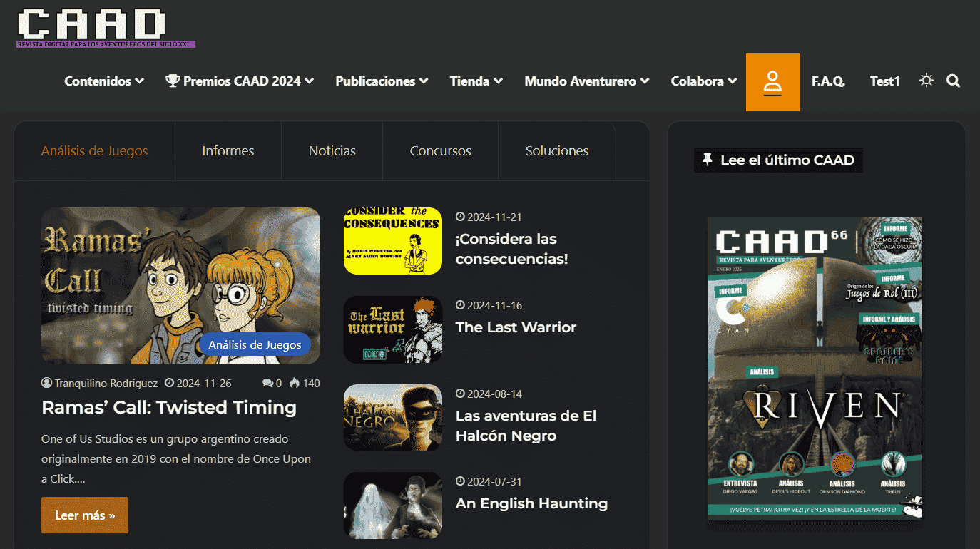Open The Last Warrior article link

point(516,327)
